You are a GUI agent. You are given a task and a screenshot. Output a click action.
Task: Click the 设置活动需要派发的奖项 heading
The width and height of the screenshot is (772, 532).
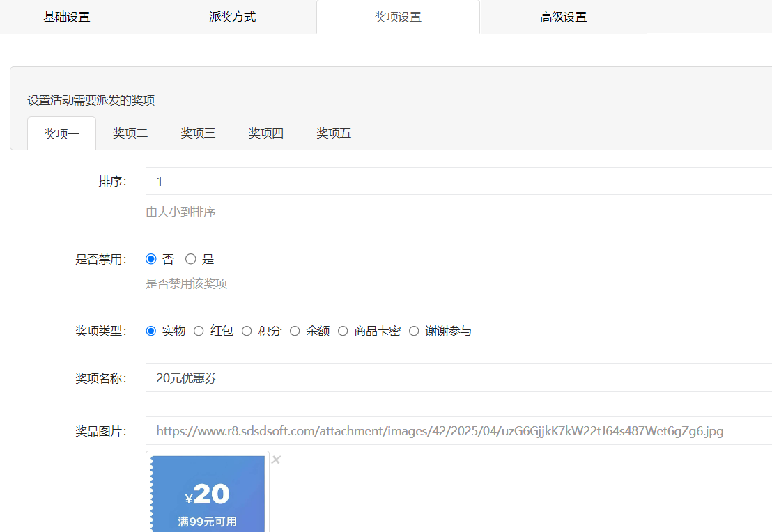[x=91, y=100]
